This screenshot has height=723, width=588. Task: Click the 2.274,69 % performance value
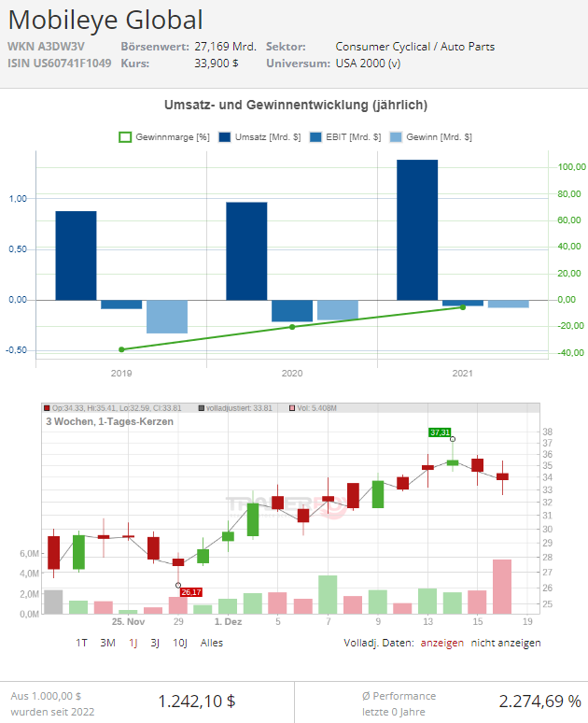[540, 702]
